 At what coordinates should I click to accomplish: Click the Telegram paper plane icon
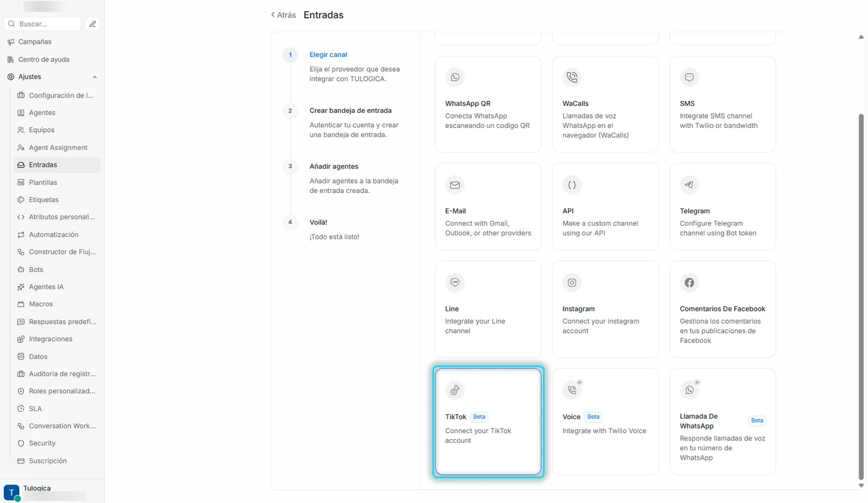(x=689, y=185)
